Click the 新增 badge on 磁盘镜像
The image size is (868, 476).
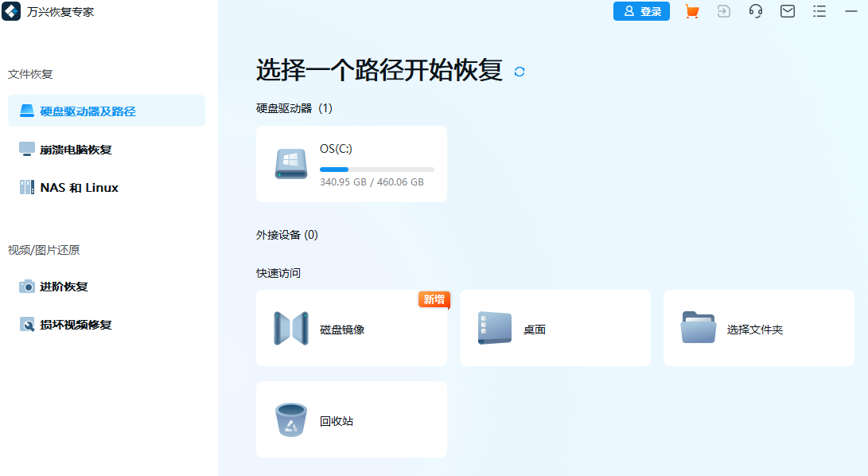pos(434,300)
